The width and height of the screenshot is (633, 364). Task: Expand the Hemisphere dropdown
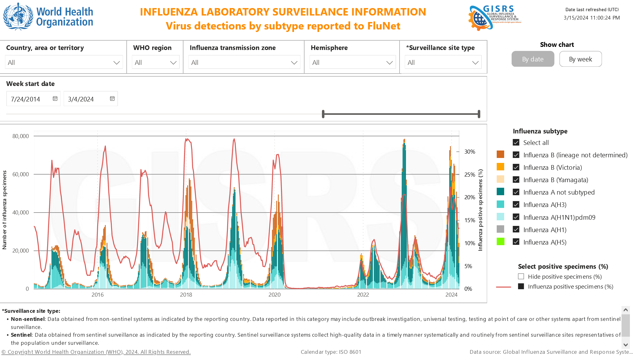389,63
